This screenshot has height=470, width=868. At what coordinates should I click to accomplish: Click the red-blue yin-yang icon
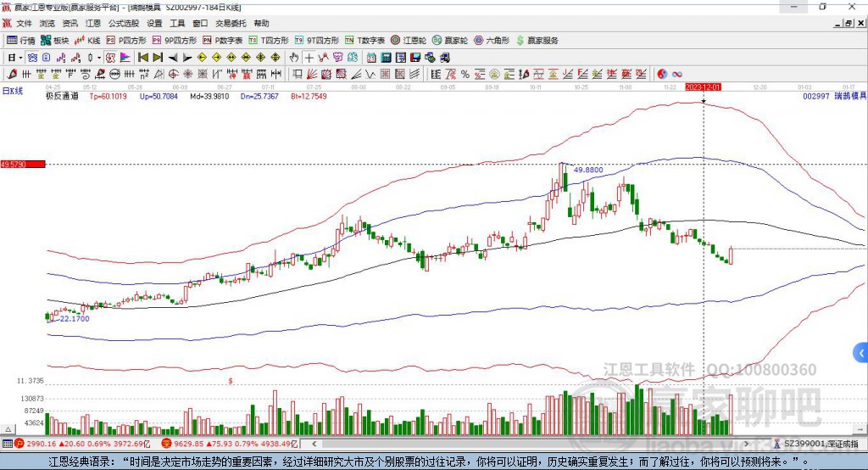pyautogui.click(x=661, y=75)
